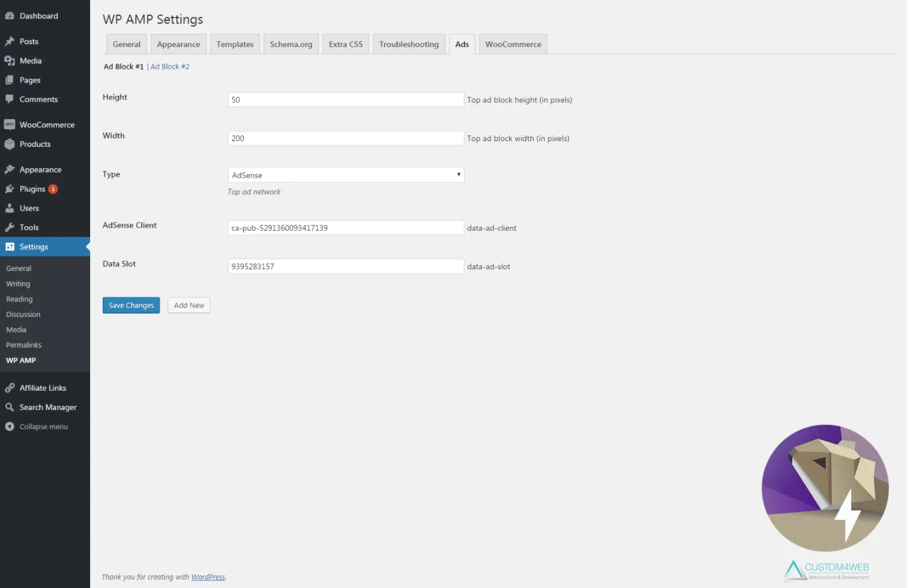The height and width of the screenshot is (588, 907).
Task: Open the Type ad network dropdown
Action: point(345,175)
